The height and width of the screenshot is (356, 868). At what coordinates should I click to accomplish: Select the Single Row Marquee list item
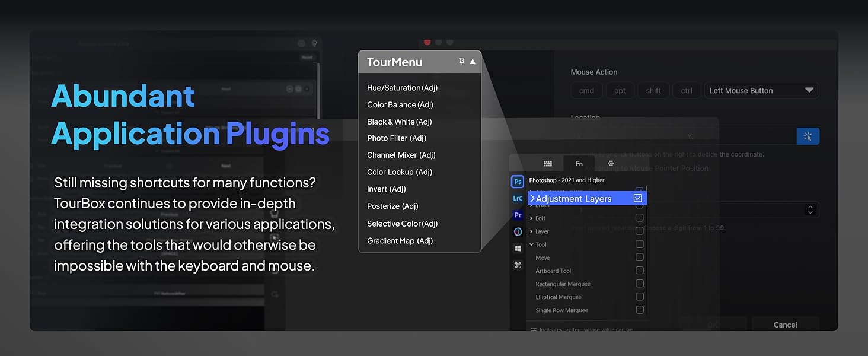click(x=561, y=310)
